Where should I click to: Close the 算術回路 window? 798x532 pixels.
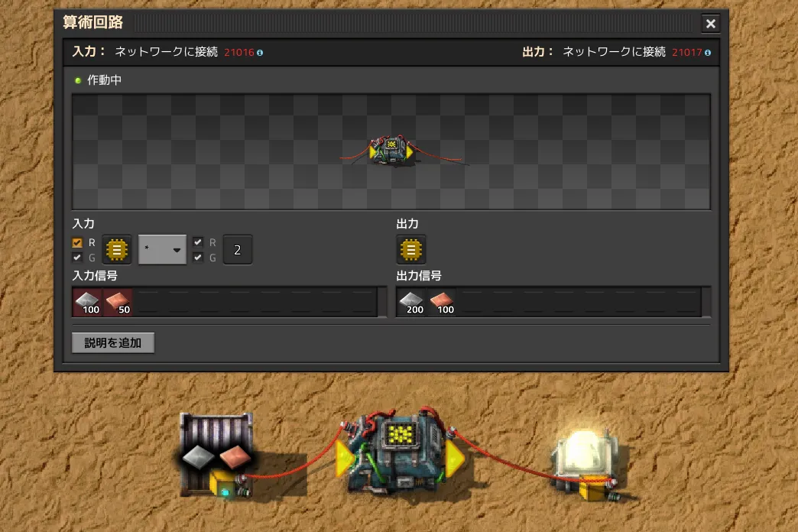click(710, 24)
